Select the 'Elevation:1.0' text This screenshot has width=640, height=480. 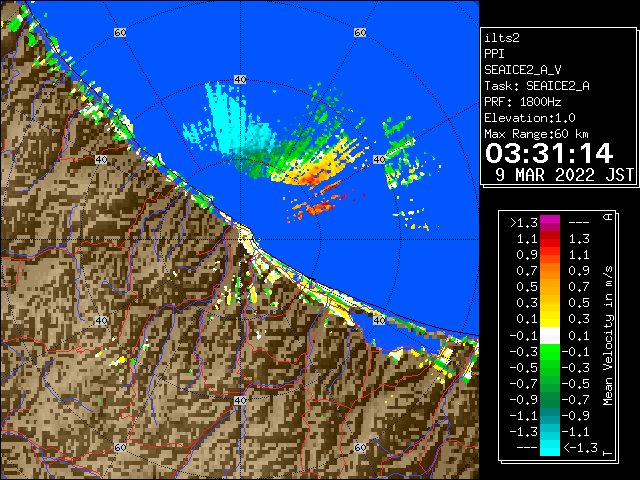[x=530, y=118]
